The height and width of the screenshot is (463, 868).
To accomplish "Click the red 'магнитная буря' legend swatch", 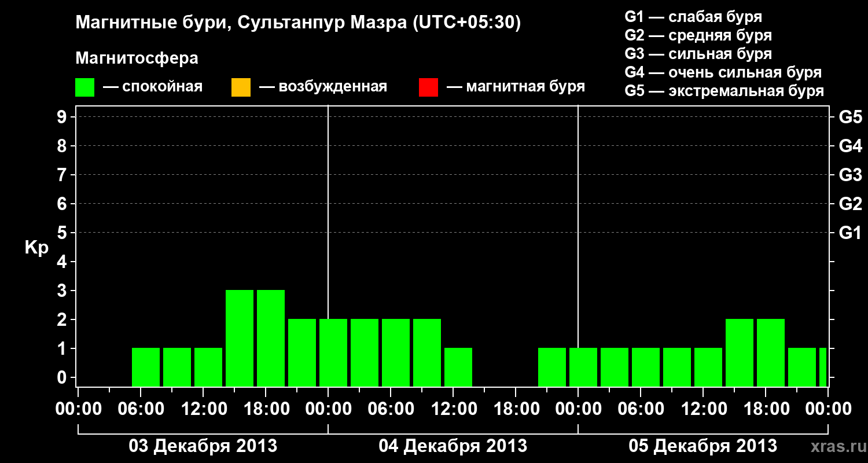I will (x=428, y=87).
